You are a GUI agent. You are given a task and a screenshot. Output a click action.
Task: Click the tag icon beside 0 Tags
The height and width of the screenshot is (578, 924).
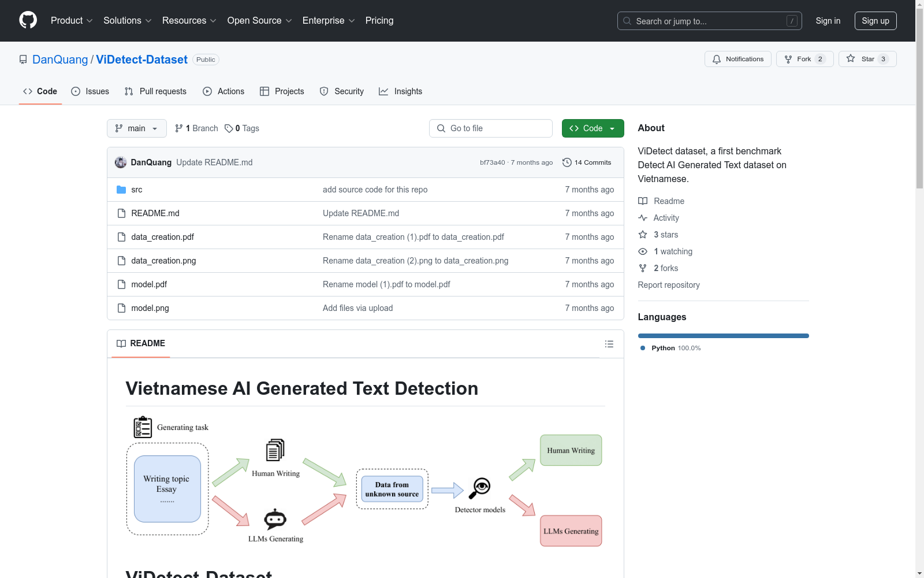click(229, 128)
